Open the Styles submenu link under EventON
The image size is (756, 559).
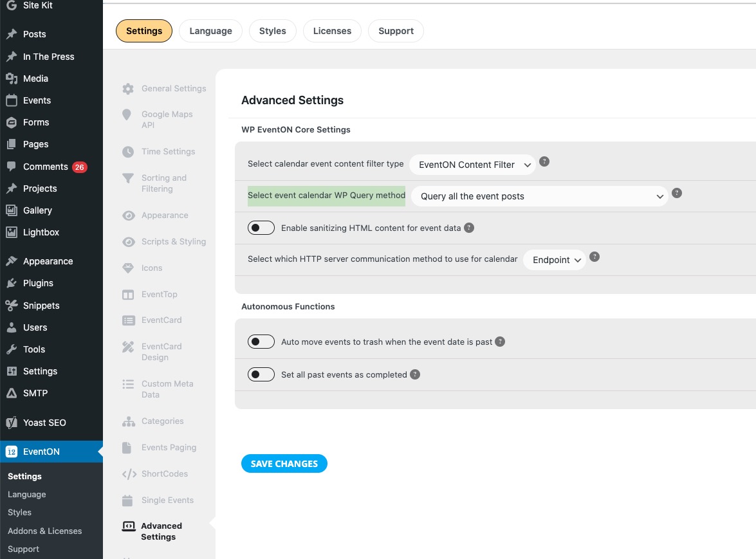pos(20,513)
